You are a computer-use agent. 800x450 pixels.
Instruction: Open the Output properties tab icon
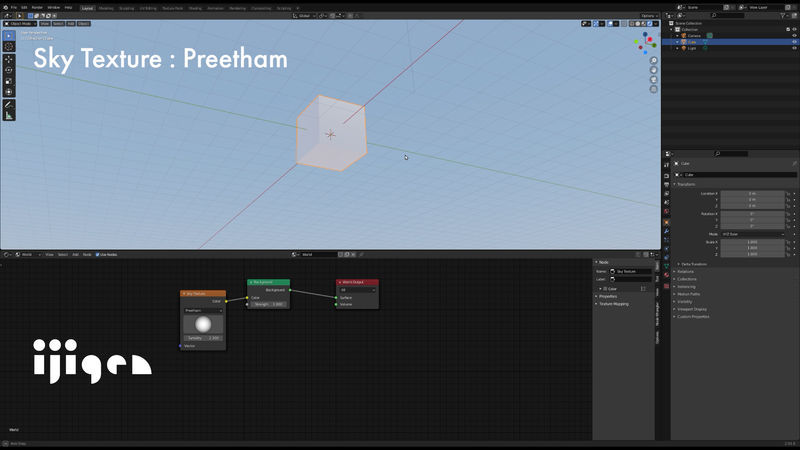pos(666,185)
